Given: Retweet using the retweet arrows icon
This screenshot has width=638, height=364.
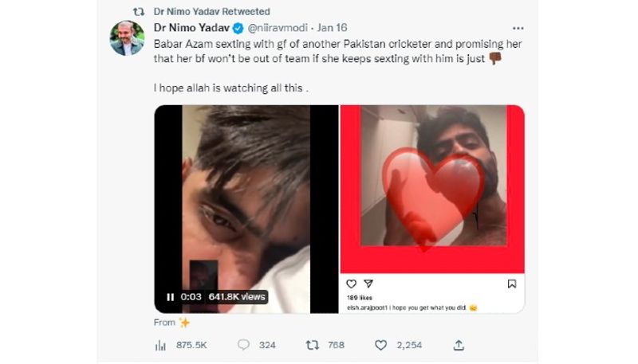Looking at the screenshot, I should [x=312, y=345].
